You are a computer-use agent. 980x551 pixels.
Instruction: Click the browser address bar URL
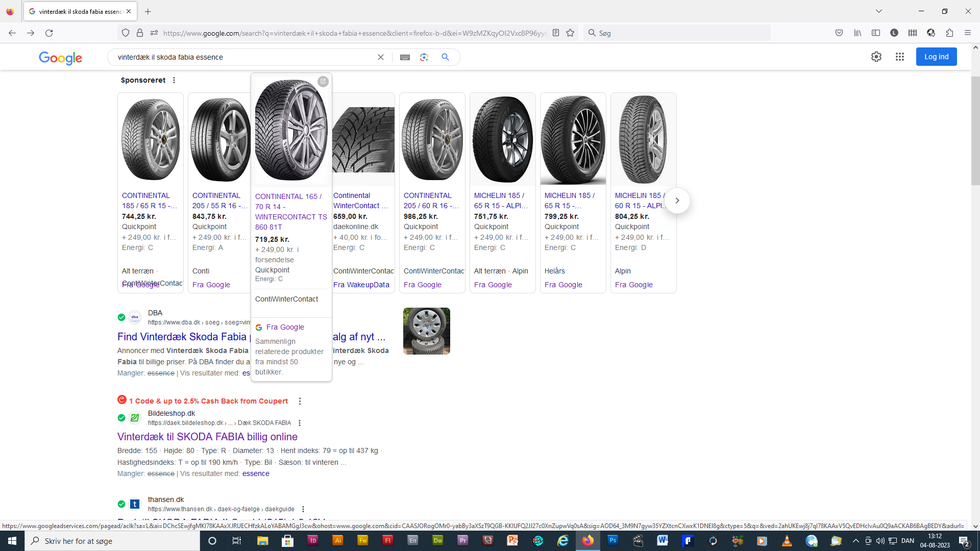pyautogui.click(x=355, y=33)
